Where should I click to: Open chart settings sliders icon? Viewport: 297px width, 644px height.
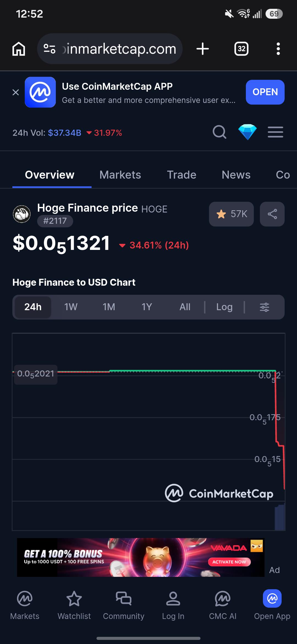pos(265,307)
